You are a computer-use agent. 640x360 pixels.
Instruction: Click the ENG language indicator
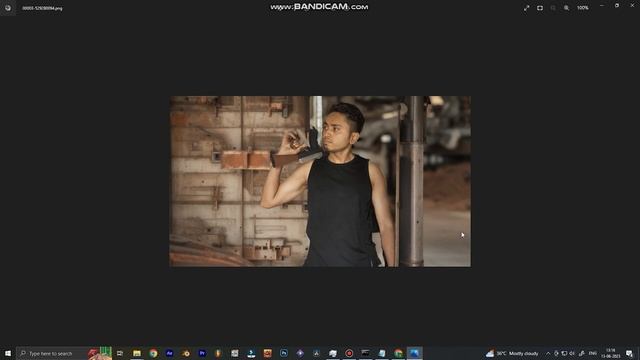tap(593, 353)
